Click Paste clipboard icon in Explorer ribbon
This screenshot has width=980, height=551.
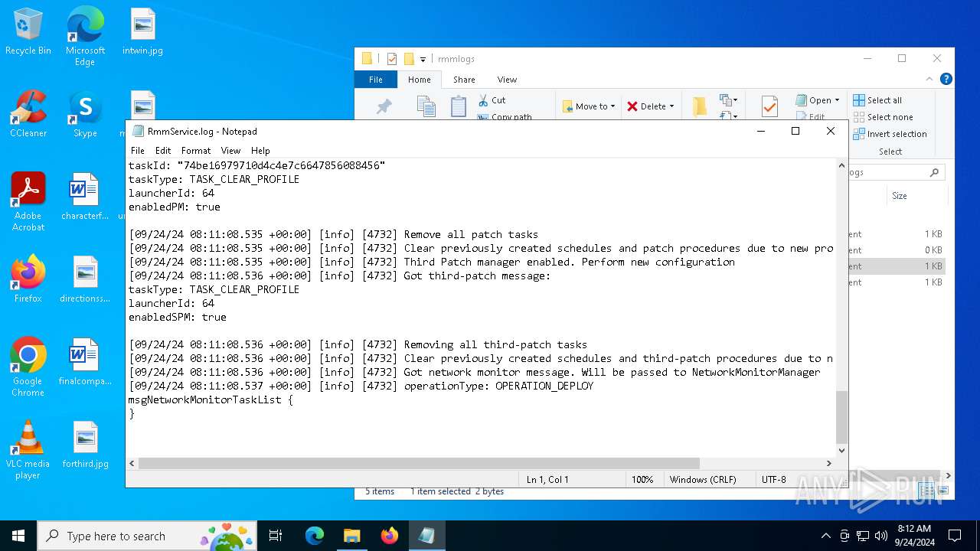click(458, 107)
